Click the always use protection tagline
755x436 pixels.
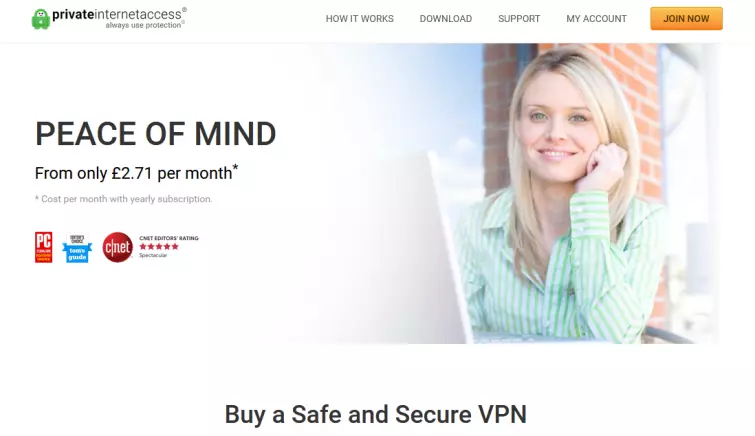144,25
